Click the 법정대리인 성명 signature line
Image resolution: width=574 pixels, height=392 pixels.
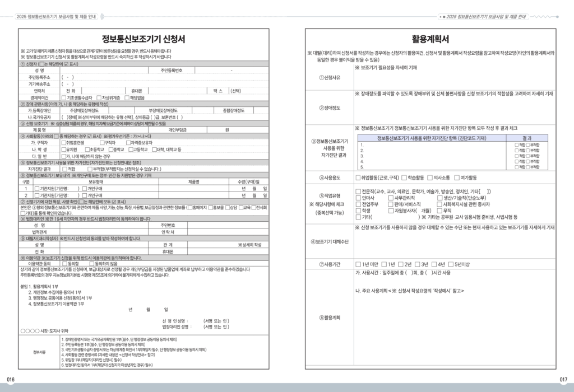pos(196,327)
